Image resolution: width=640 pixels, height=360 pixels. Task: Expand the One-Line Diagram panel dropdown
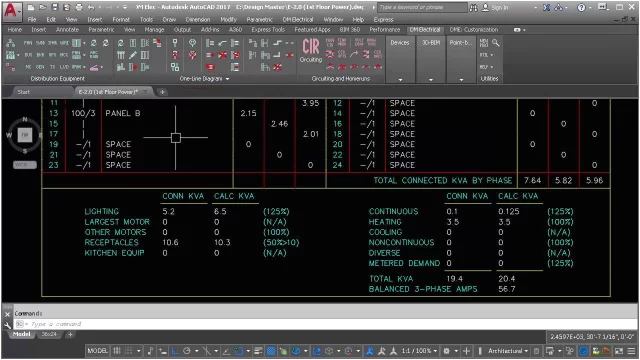(x=227, y=79)
